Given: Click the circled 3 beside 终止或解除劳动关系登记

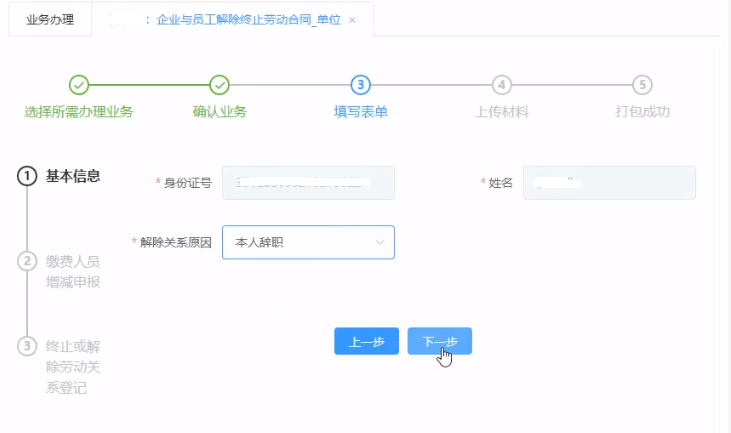Looking at the screenshot, I should coord(27,347).
